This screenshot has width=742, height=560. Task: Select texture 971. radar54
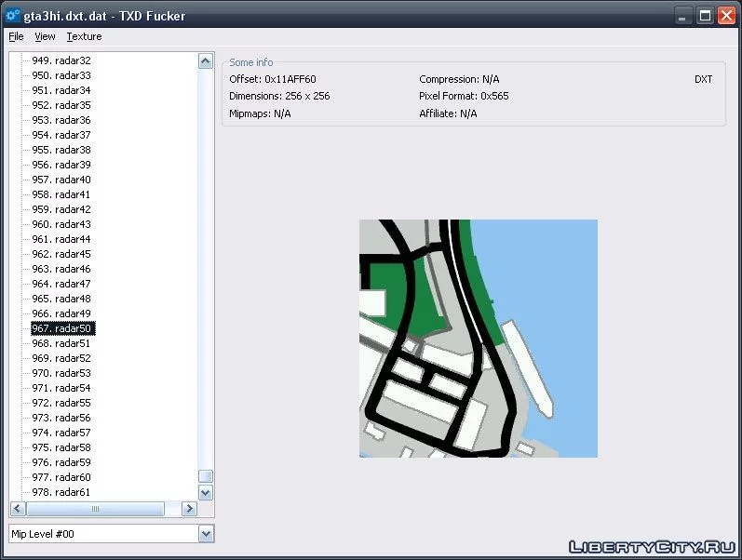61,388
